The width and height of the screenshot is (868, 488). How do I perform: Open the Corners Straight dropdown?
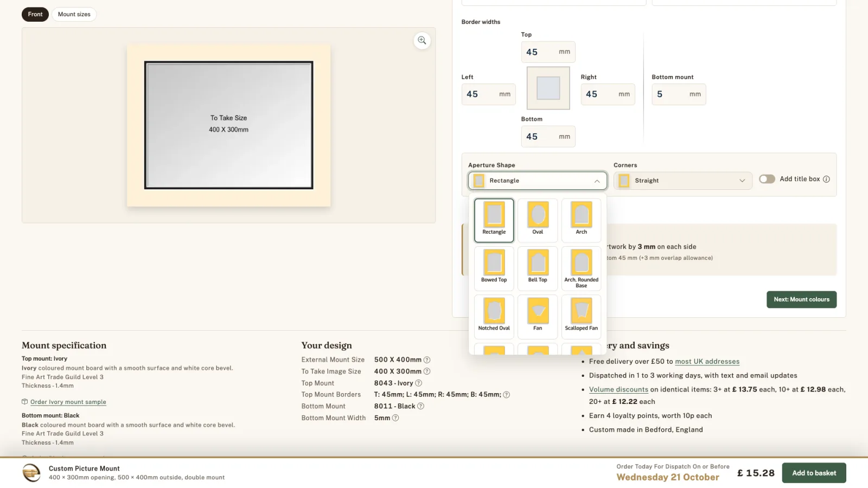tap(683, 181)
